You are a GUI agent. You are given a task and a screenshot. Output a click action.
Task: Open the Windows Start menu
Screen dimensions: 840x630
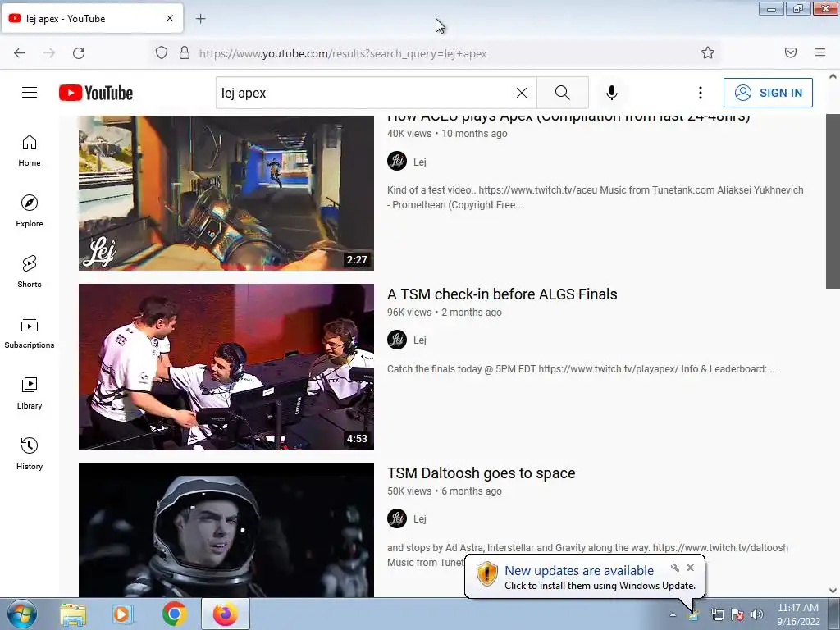click(21, 614)
